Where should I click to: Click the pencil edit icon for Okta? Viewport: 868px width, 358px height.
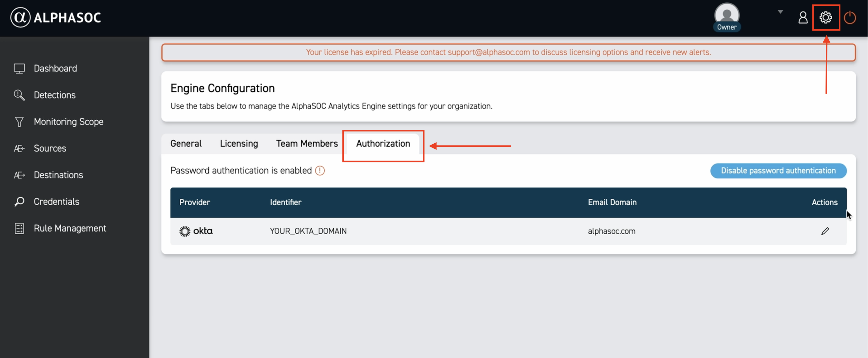(x=825, y=231)
